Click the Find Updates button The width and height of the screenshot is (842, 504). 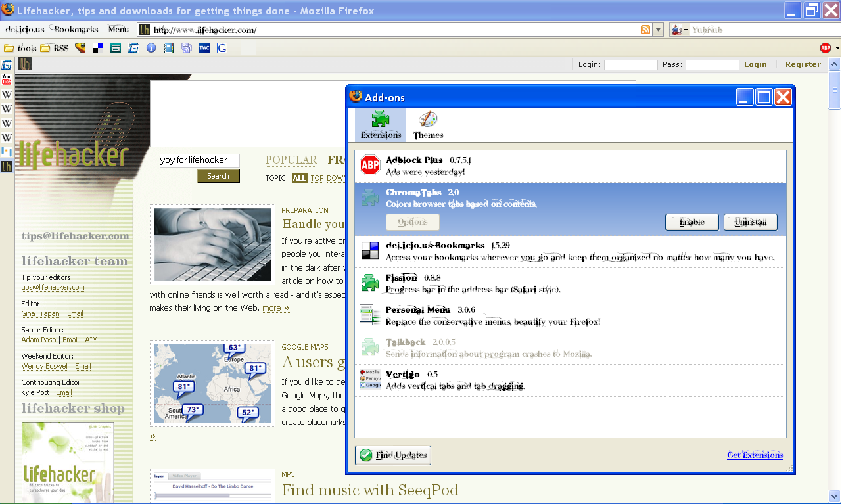(393, 455)
